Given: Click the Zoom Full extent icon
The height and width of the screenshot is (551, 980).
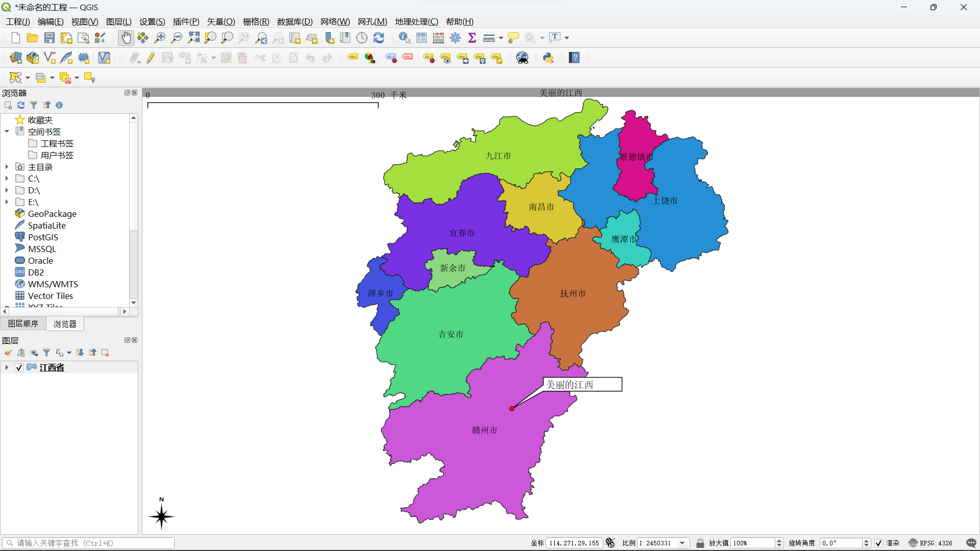Looking at the screenshot, I should click(193, 38).
